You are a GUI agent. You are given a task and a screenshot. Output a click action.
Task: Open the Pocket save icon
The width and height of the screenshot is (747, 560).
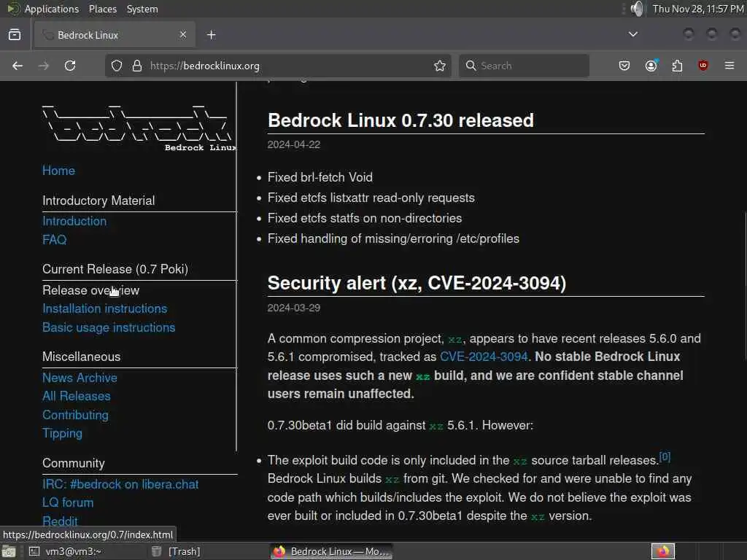coord(624,66)
